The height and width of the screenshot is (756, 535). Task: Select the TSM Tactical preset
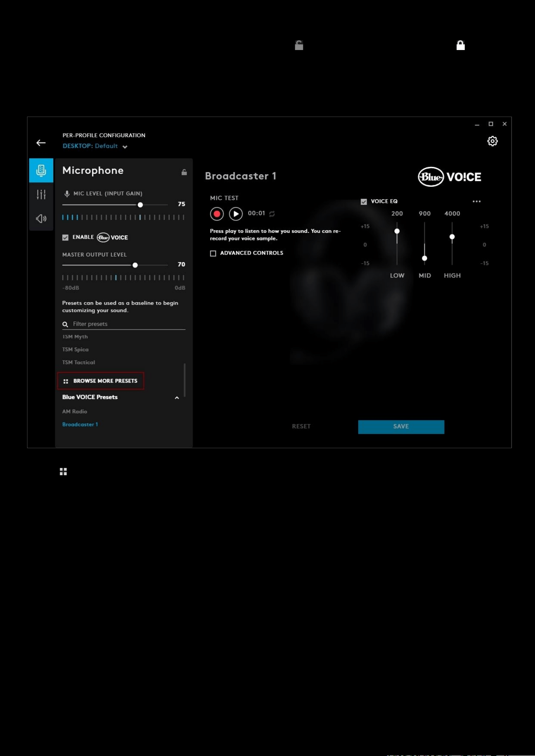coord(79,363)
